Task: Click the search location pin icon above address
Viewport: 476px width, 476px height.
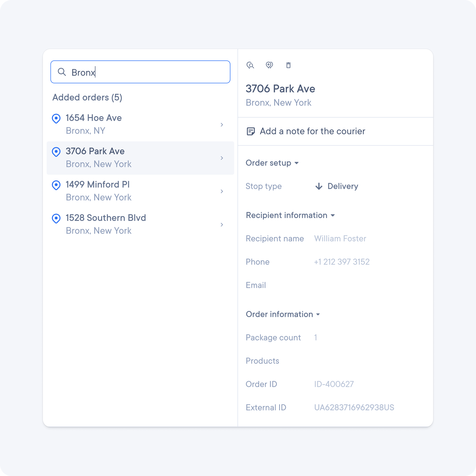Action: pos(251,65)
